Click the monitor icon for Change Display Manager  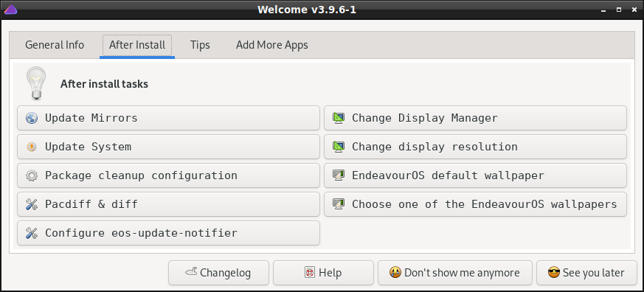(339, 118)
